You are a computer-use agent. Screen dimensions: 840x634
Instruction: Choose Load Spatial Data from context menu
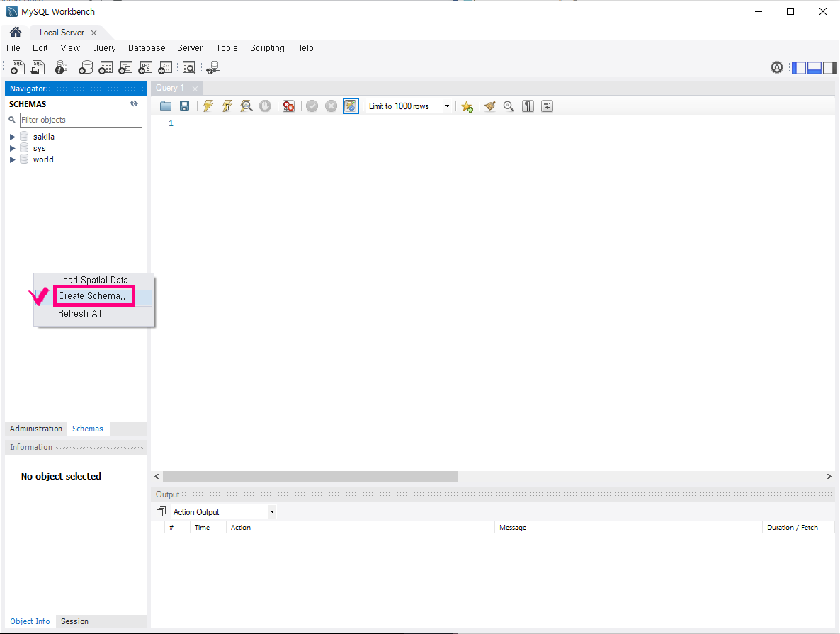(x=93, y=280)
